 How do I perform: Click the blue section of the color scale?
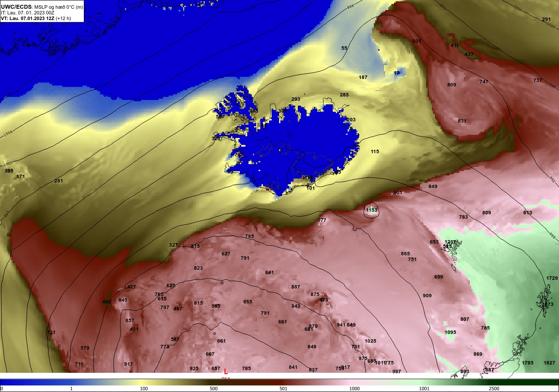pos(35,382)
